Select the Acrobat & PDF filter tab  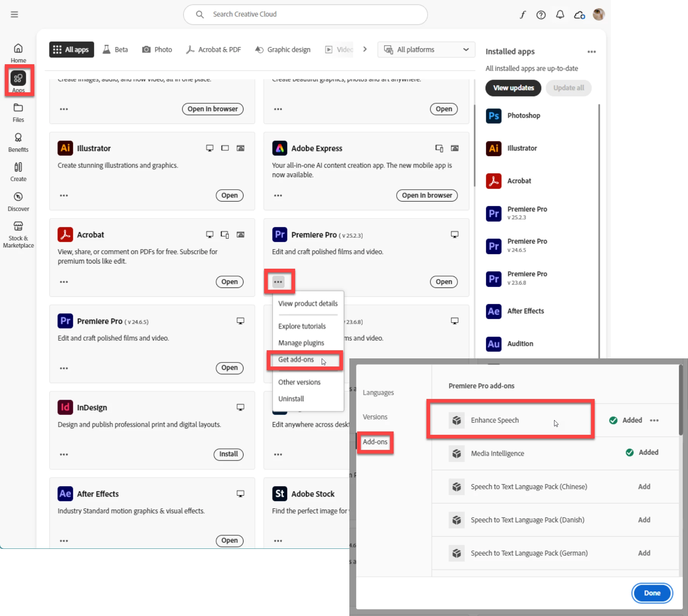click(214, 49)
